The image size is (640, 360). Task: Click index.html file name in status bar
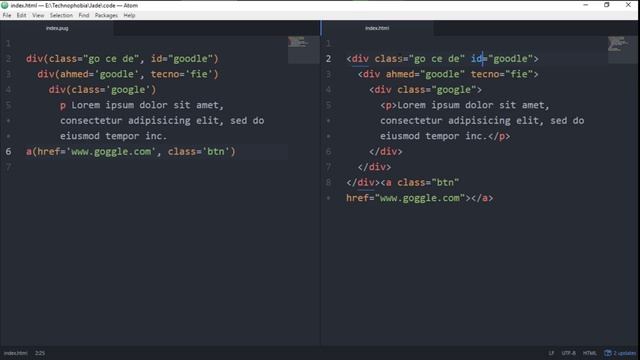[16, 353]
